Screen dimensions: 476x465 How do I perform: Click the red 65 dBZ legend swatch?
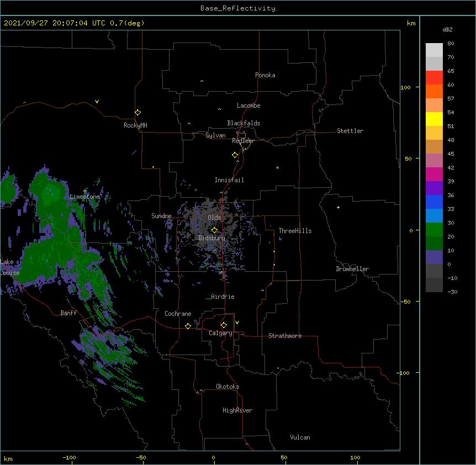434,77
